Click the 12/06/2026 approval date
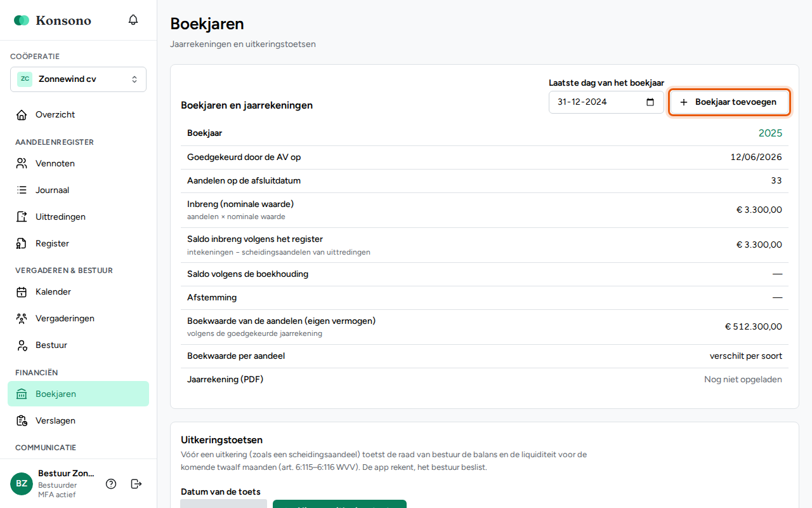Image resolution: width=812 pixels, height=508 pixels. pos(756,157)
